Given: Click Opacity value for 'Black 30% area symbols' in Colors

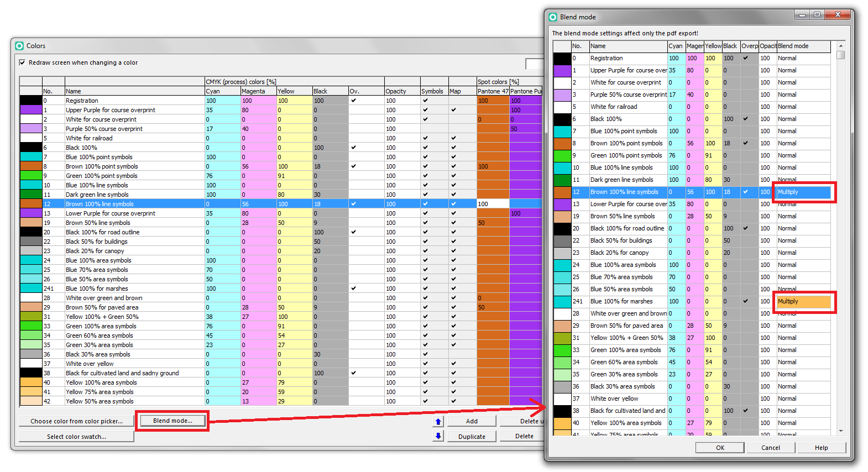Looking at the screenshot, I should coord(402,354).
